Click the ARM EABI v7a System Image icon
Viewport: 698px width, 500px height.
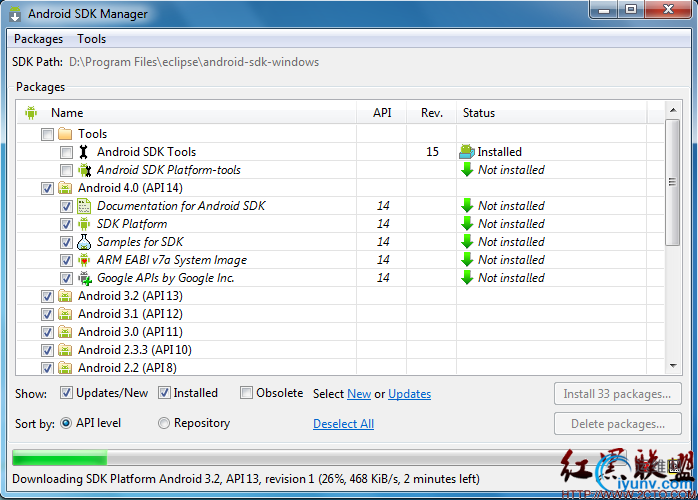pos(84,260)
